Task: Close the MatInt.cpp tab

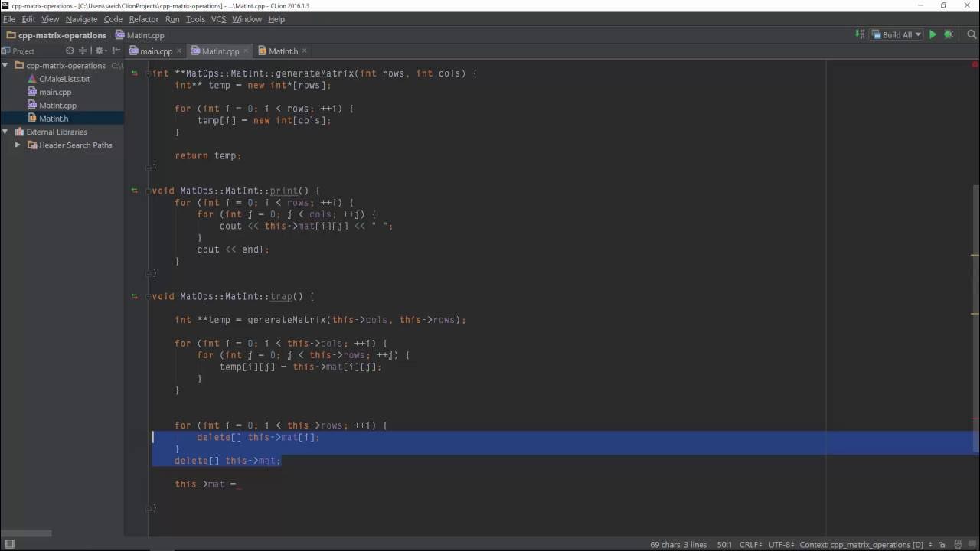Action: point(246,51)
